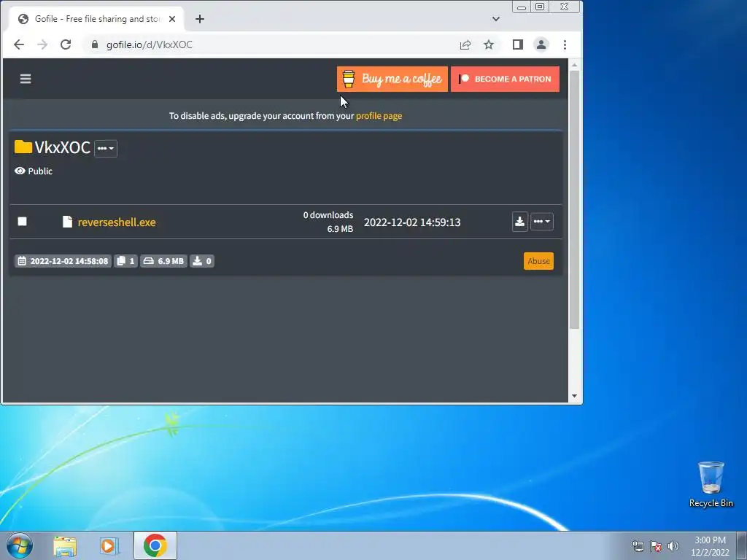Open the Windows Start menu

pyautogui.click(x=20, y=545)
